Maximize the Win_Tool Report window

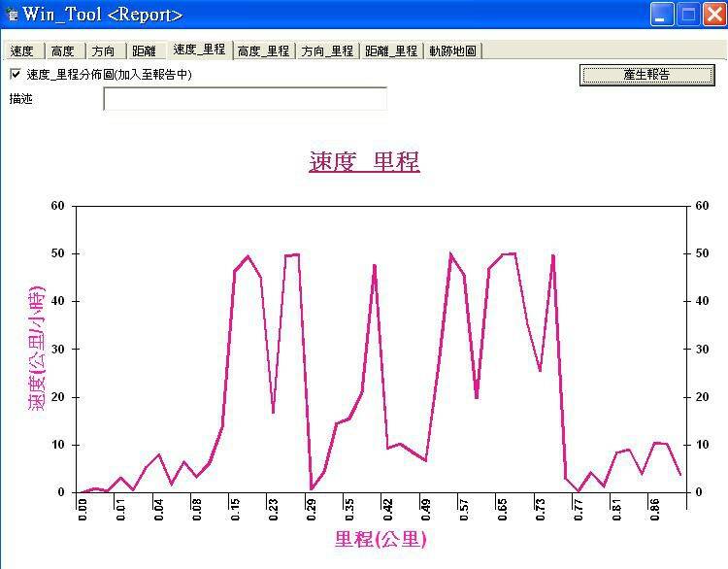click(687, 15)
